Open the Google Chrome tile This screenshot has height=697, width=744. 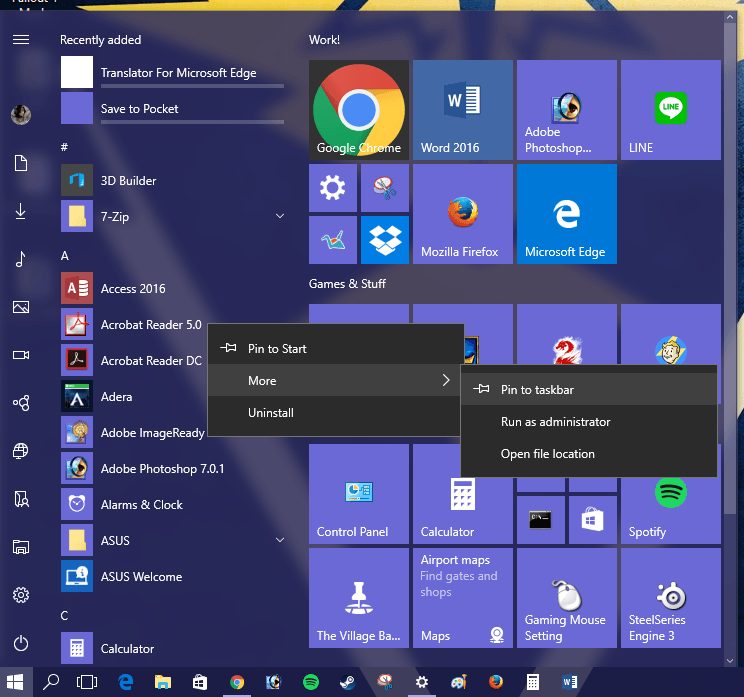tap(358, 109)
